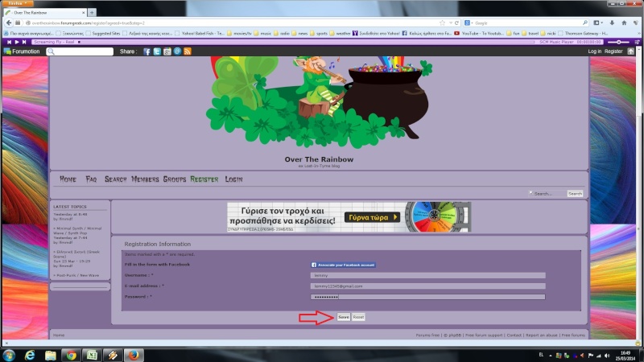Open the music bookmarks folder
Image resolution: width=644 pixels, height=362 pixels.
(x=262, y=33)
